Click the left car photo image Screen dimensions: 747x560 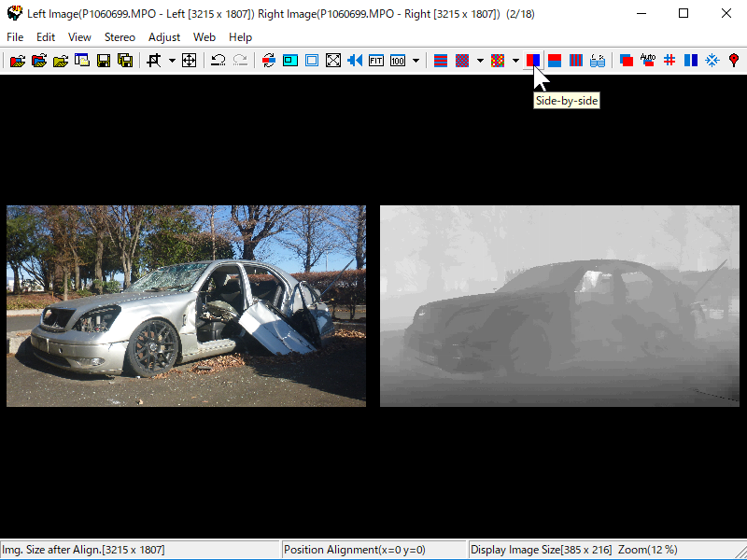click(186, 306)
